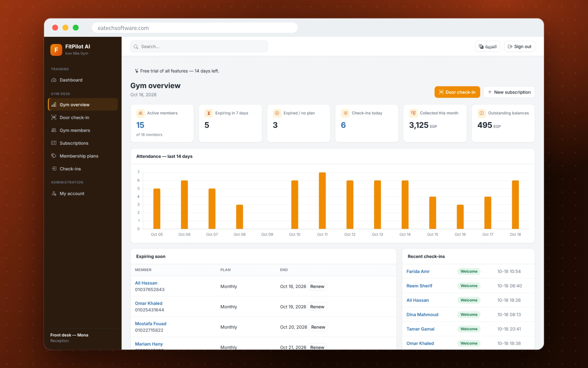Open sidebar Door check-in menu item
Image resolution: width=588 pixels, height=368 pixels.
(83, 117)
